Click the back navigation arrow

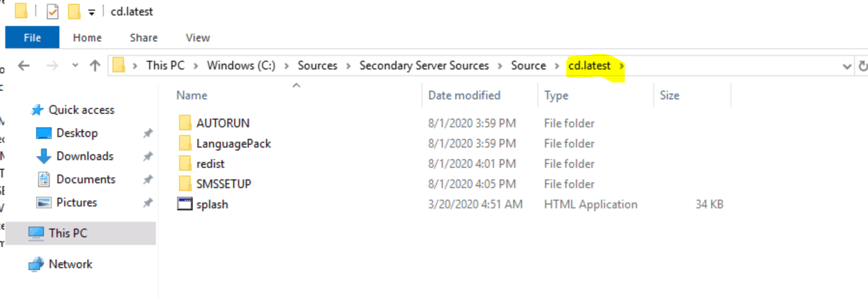click(x=23, y=66)
